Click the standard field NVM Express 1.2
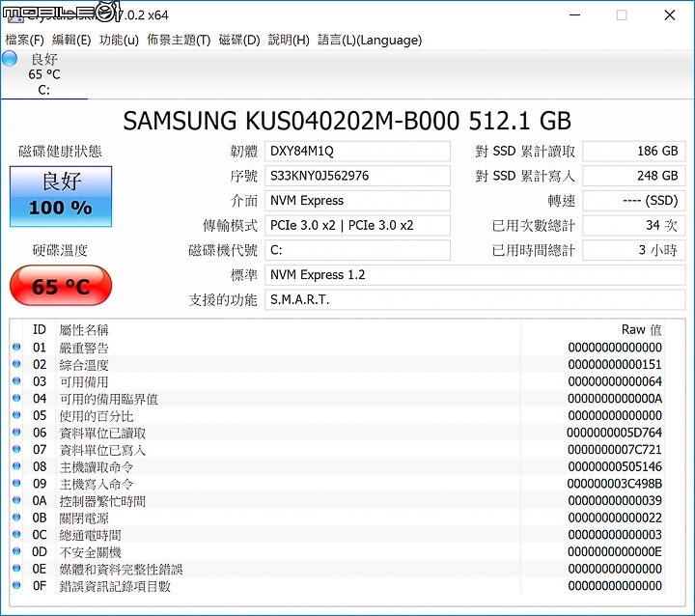The height and width of the screenshot is (616, 695). pyautogui.click(x=475, y=275)
